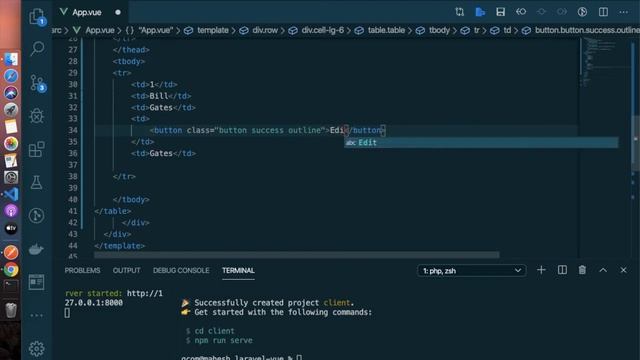Viewport: 640px width, 360px height.
Task: Open the Apple TV app in dock
Action: [11, 228]
